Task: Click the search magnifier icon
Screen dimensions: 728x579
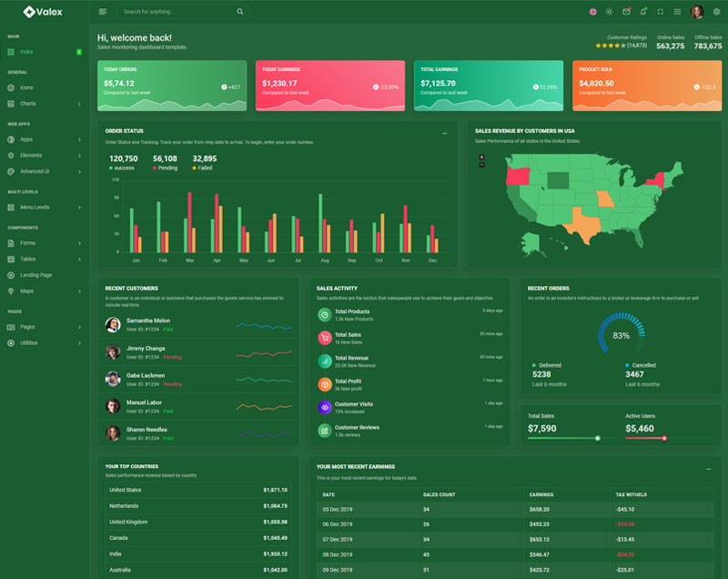Action: tap(239, 12)
